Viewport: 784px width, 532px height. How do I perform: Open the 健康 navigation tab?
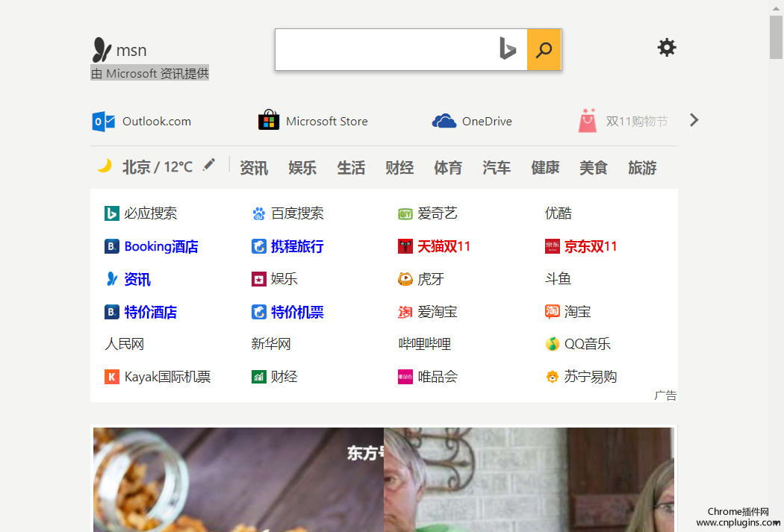coord(545,168)
